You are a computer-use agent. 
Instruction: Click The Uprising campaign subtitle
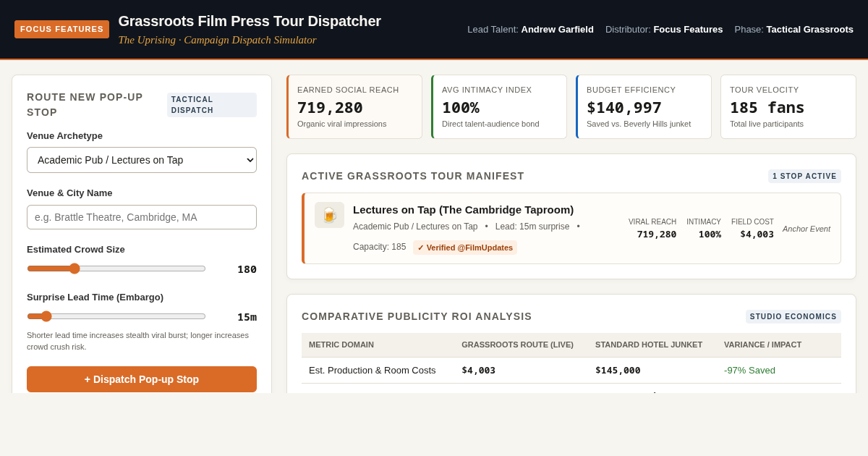coord(217,40)
